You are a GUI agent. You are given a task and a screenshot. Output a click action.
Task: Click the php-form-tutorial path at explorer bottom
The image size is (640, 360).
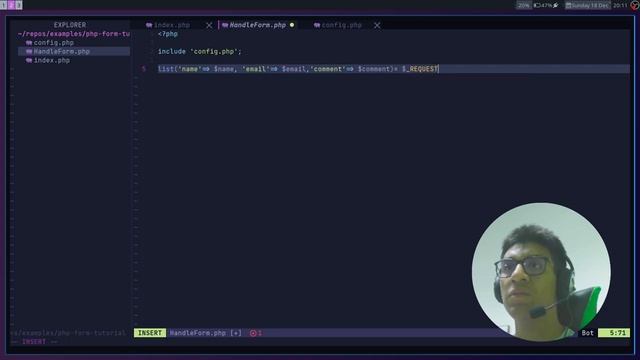pyautogui.click(x=68, y=333)
